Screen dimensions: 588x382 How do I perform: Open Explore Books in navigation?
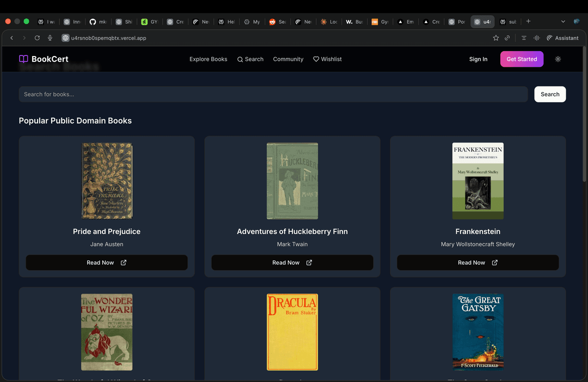[208, 59]
